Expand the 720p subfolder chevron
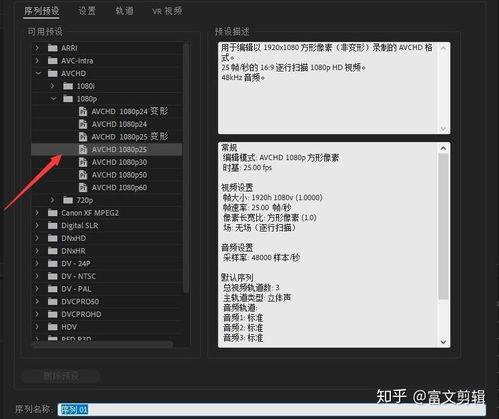Image resolution: width=499 pixels, height=419 pixels. pos(52,200)
